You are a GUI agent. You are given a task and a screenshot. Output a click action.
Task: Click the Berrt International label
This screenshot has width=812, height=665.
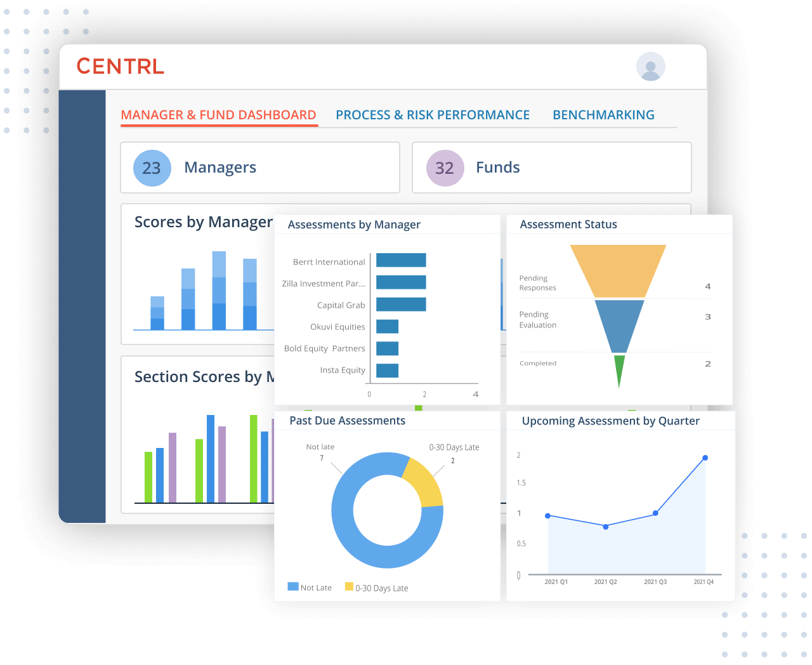pyautogui.click(x=329, y=262)
